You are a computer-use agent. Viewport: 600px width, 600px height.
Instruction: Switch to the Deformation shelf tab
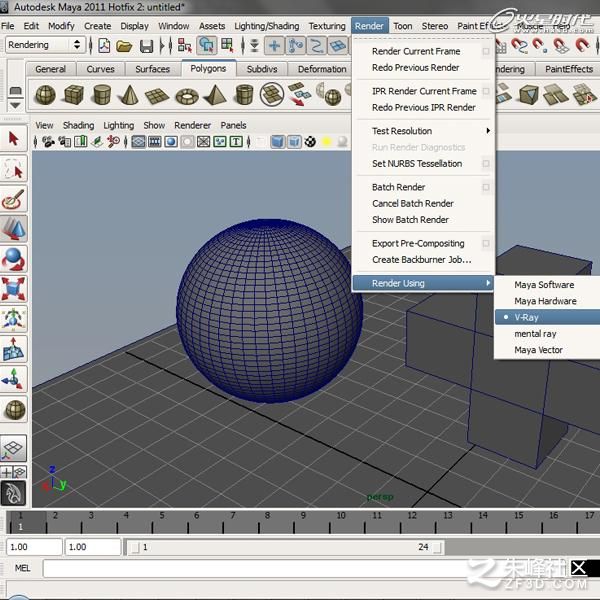[322, 69]
